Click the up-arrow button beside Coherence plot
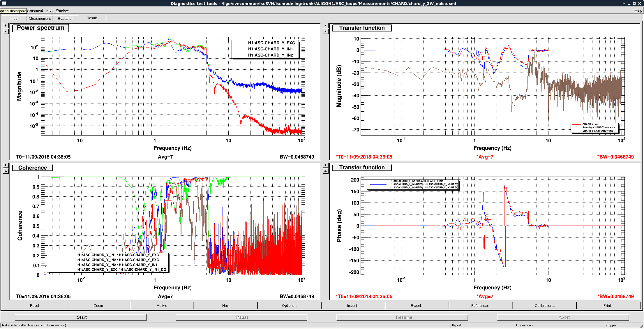Viewport: 644px width, 329px height. pyautogui.click(x=6, y=171)
